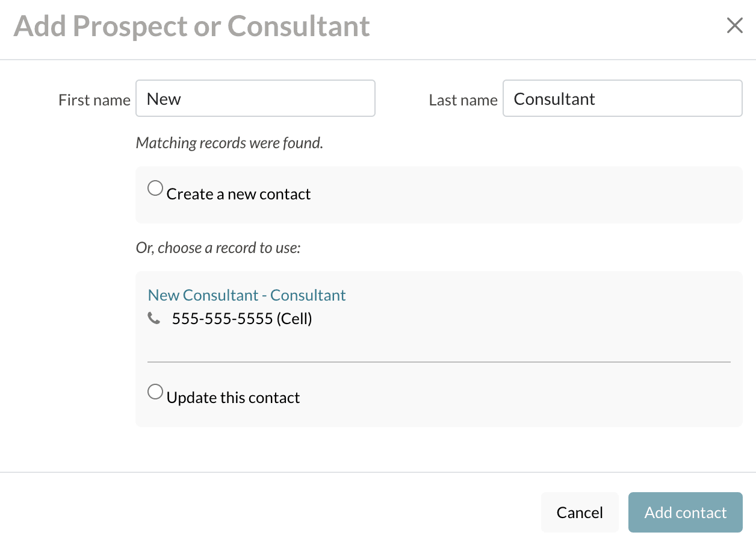Click the 'Or, choose a record to use:' text

click(218, 248)
